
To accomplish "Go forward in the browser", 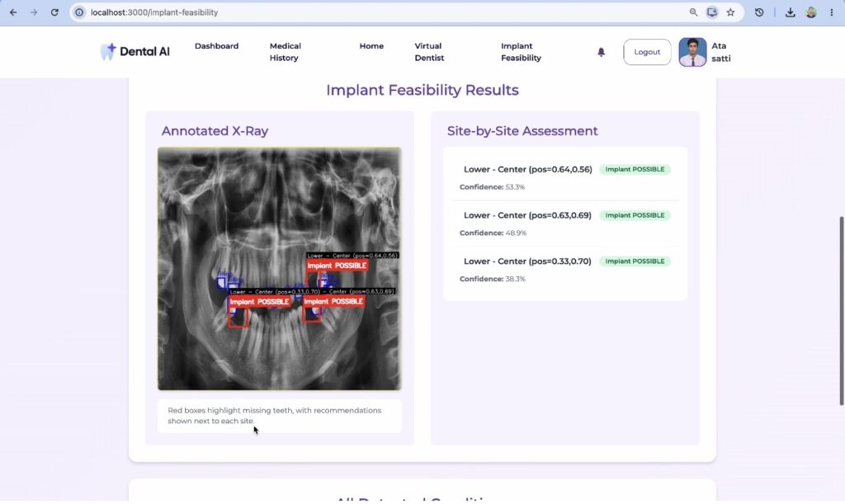I will tap(34, 12).
